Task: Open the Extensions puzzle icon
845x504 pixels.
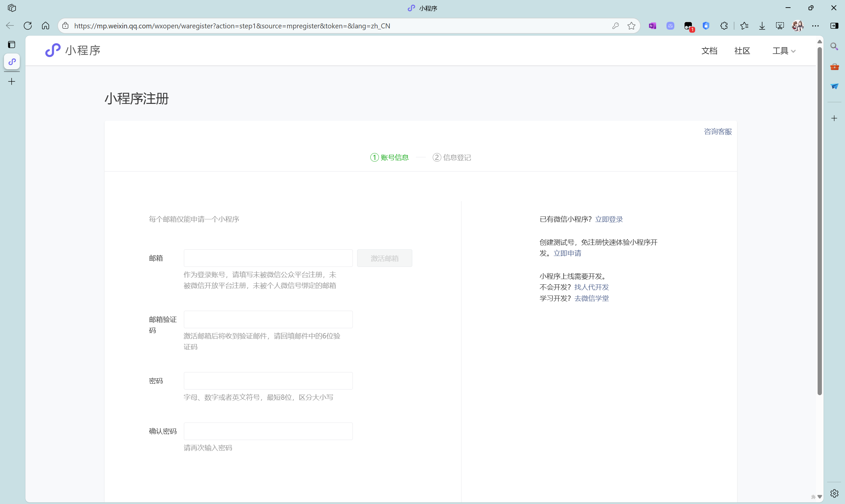Action: pos(724,26)
